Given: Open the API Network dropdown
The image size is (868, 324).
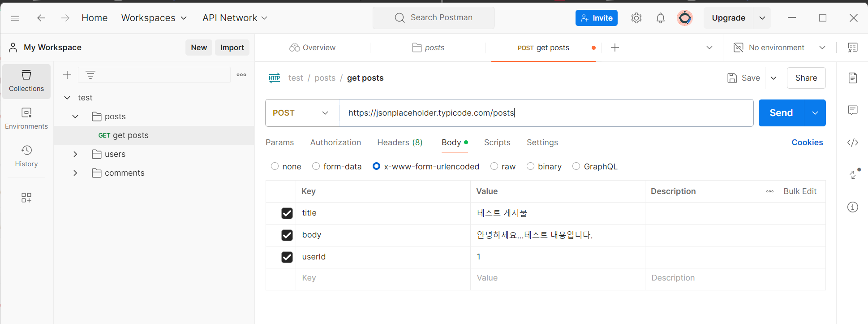Looking at the screenshot, I should (235, 18).
